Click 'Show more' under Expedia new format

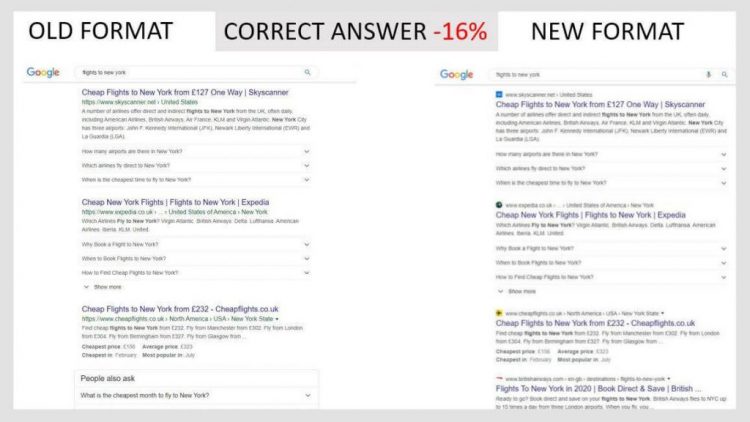pos(517,291)
